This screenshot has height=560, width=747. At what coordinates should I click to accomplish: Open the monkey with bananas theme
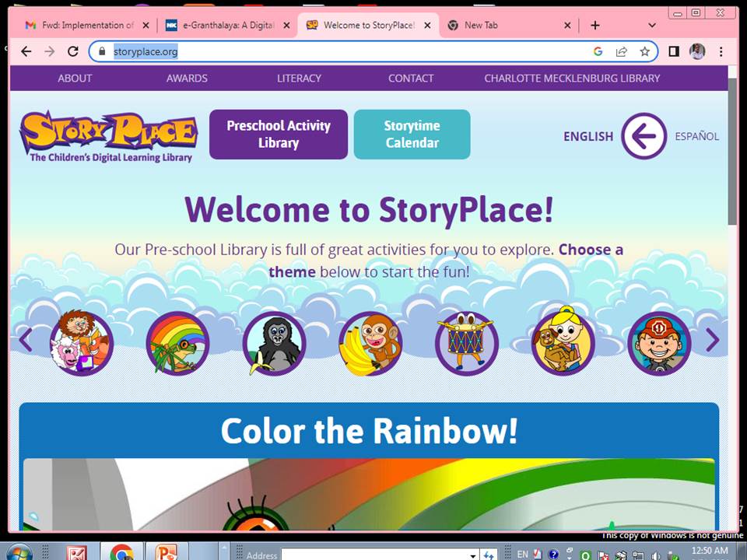point(370,343)
